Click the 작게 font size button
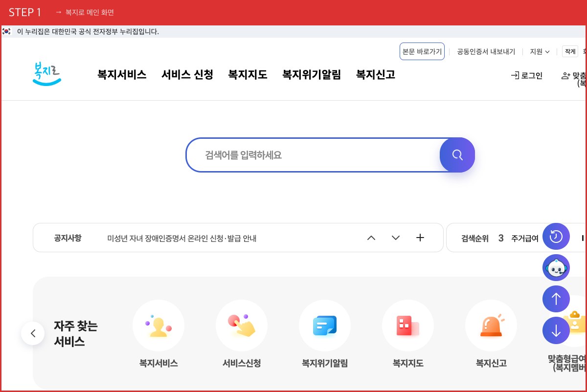 pos(570,51)
